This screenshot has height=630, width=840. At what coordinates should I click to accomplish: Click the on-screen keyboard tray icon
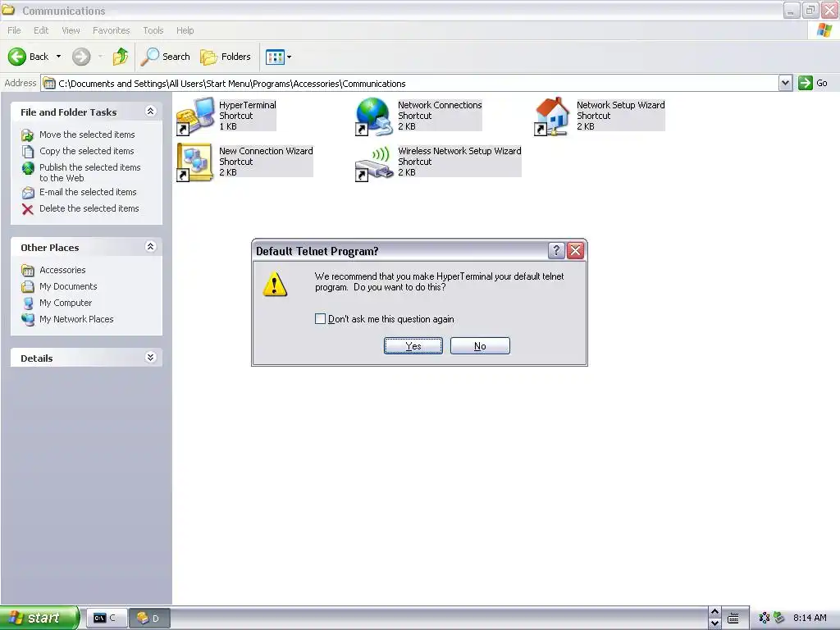coord(733,619)
